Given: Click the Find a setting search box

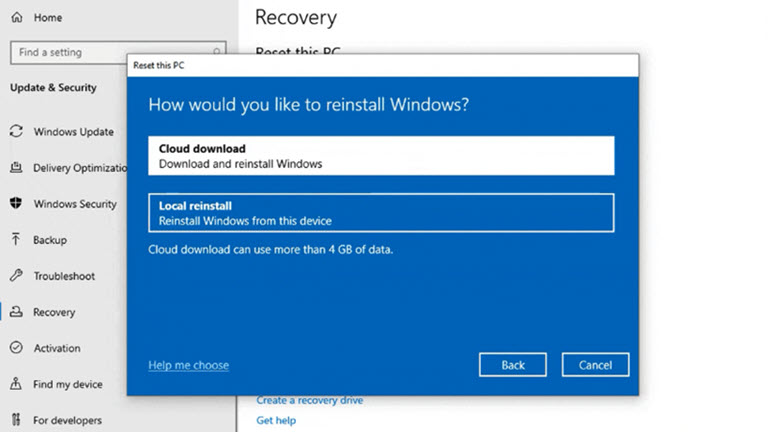Looking at the screenshot, I should (x=118, y=52).
